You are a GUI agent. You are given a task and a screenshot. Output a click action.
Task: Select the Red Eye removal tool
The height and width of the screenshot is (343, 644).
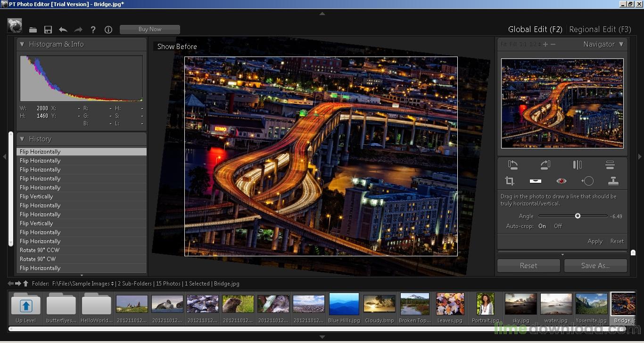click(x=561, y=181)
